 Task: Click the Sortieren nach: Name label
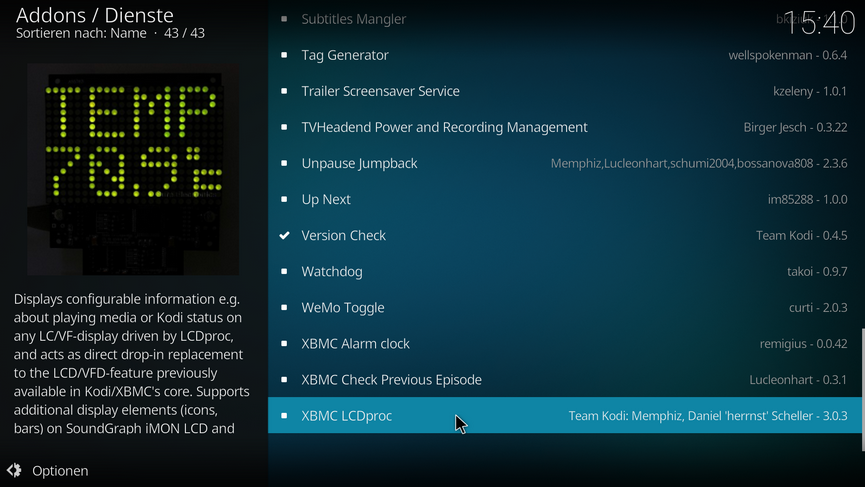pyautogui.click(x=81, y=33)
